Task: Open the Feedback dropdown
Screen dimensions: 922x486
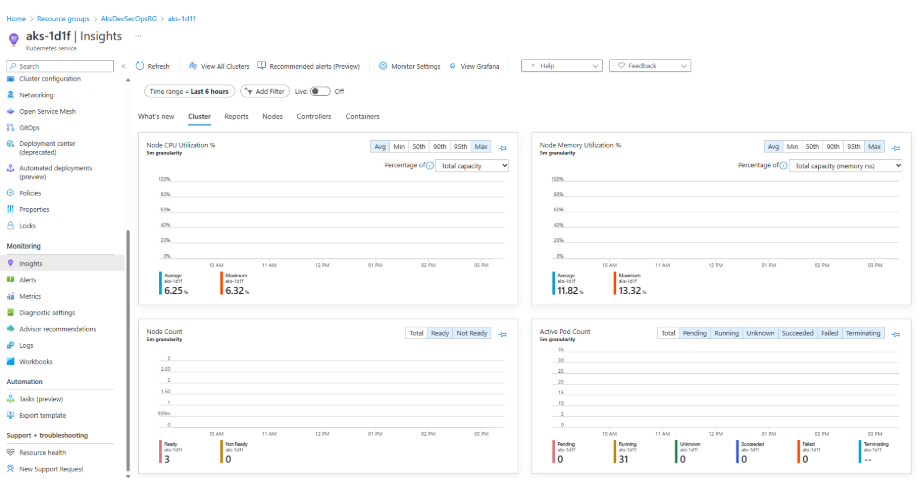Action: tap(650, 66)
